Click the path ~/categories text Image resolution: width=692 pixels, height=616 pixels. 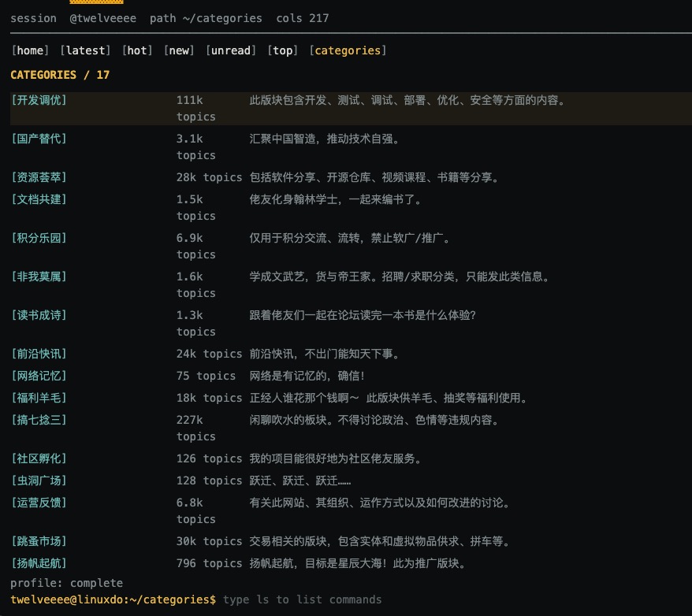point(206,19)
